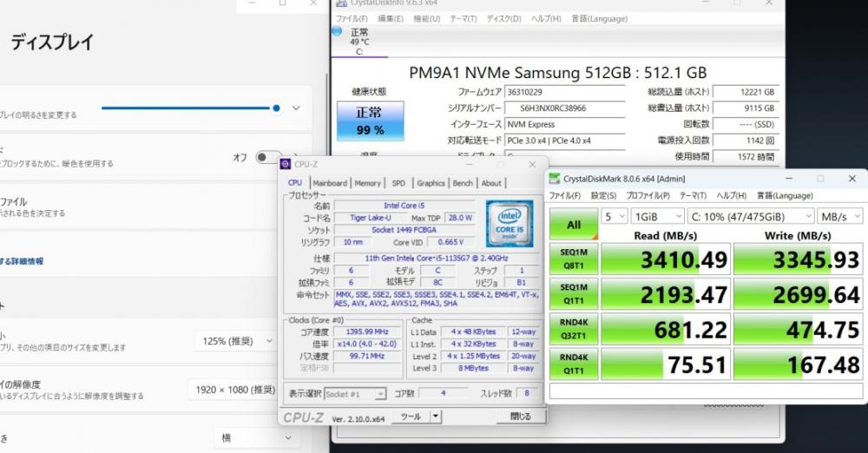Open the 1920 × 1080 resolution dropdown
Viewport: 868px width, 453px height.
click(x=234, y=390)
